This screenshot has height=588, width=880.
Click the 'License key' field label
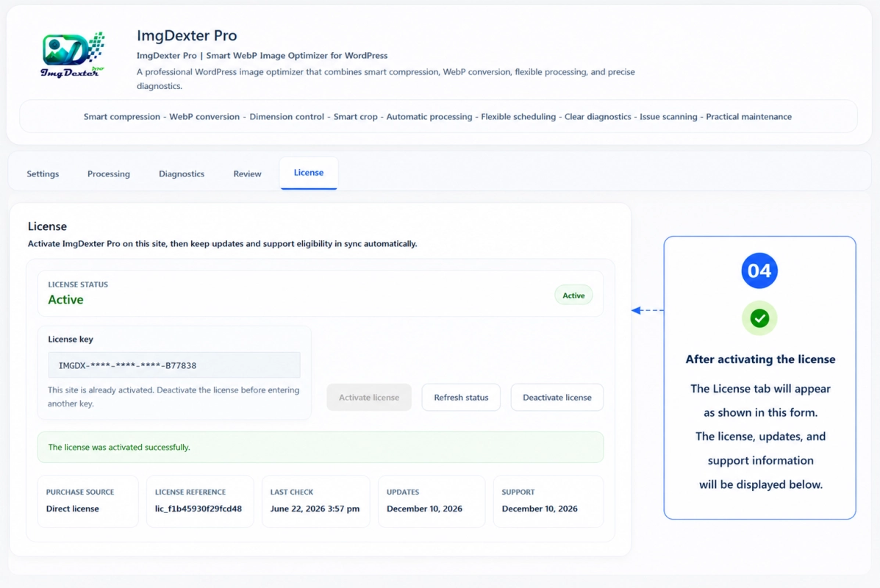(x=71, y=339)
